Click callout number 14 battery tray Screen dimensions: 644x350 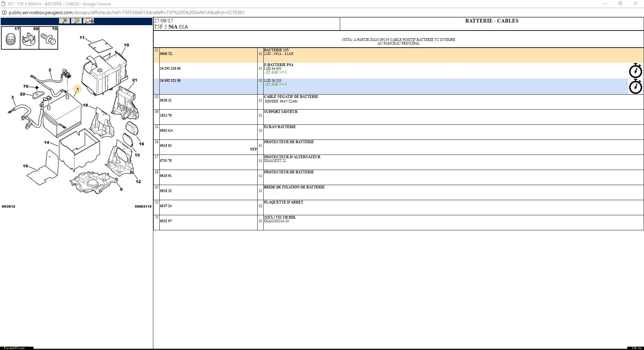[x=47, y=142]
